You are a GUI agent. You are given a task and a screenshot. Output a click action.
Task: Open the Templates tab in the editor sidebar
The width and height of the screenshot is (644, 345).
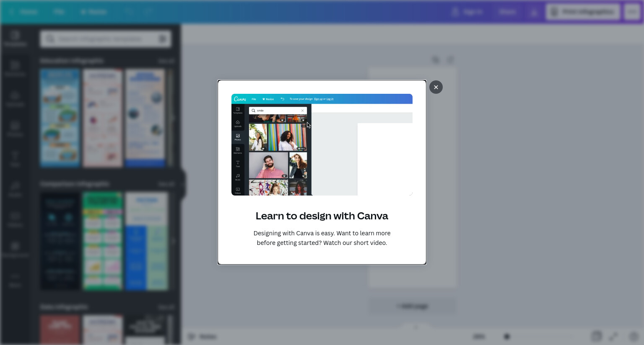click(15, 39)
